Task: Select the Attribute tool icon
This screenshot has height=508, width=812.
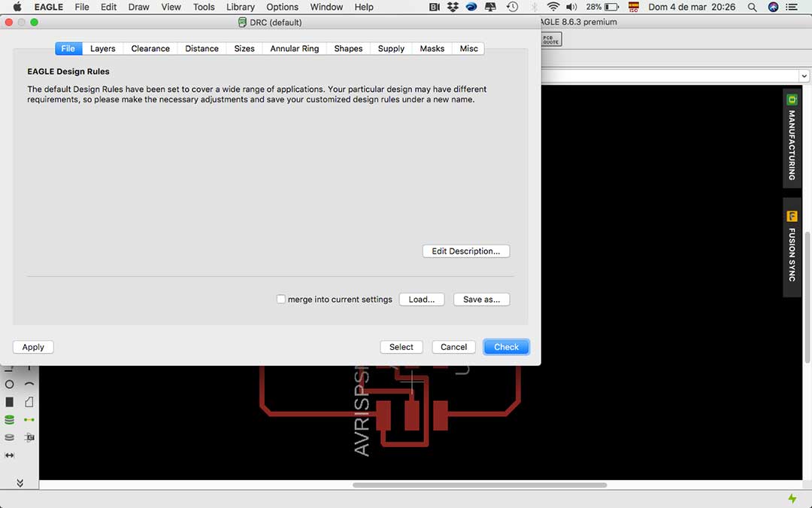Action: pos(29,437)
